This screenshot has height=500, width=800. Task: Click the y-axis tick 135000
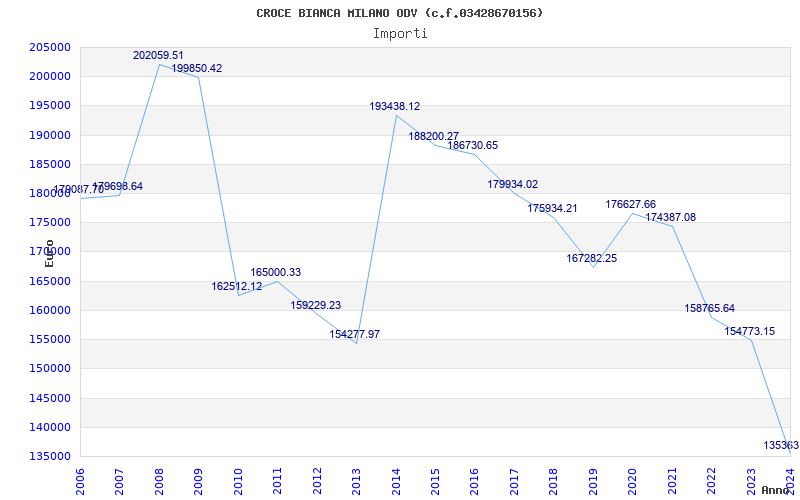(50, 456)
